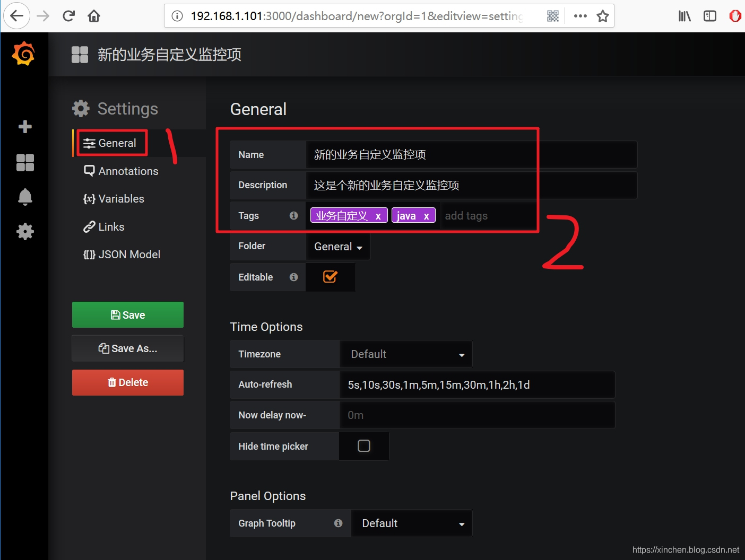Toggle the Editable checkbox
The image size is (745, 560).
[x=330, y=276]
